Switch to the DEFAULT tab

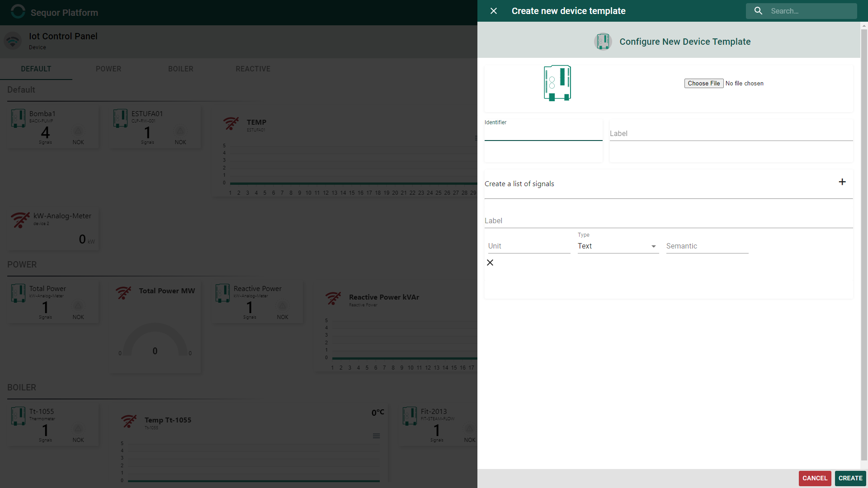coord(36,69)
